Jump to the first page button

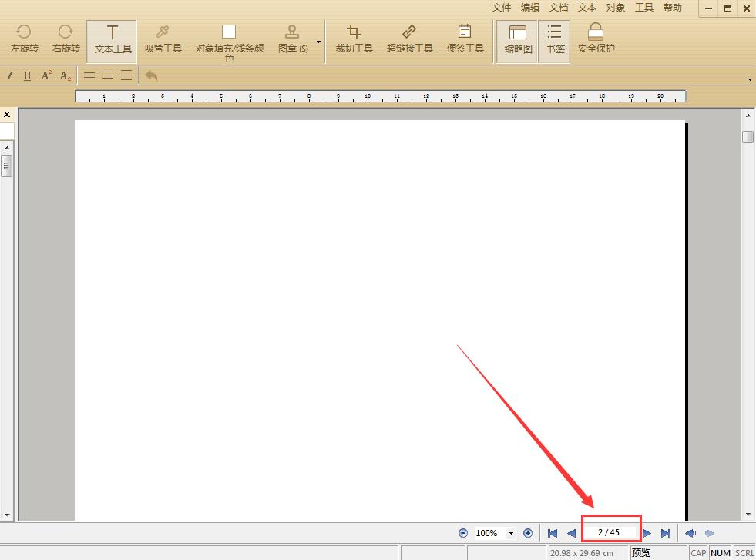(553, 533)
